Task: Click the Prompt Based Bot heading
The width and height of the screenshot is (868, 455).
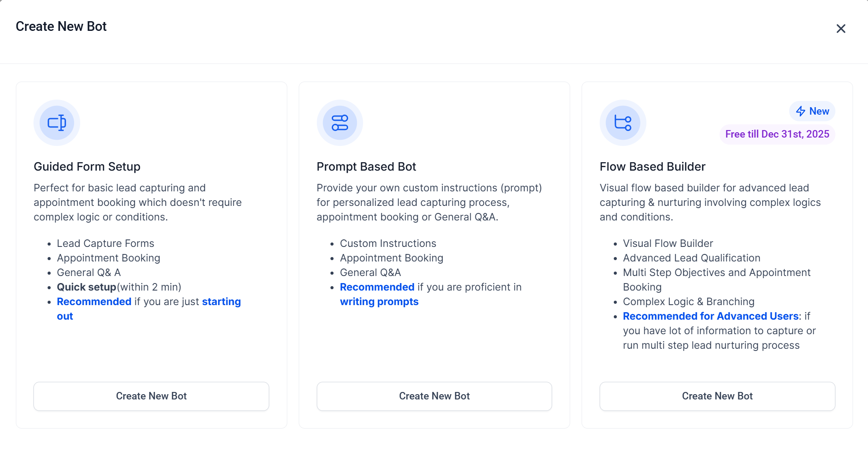Action: (x=366, y=167)
